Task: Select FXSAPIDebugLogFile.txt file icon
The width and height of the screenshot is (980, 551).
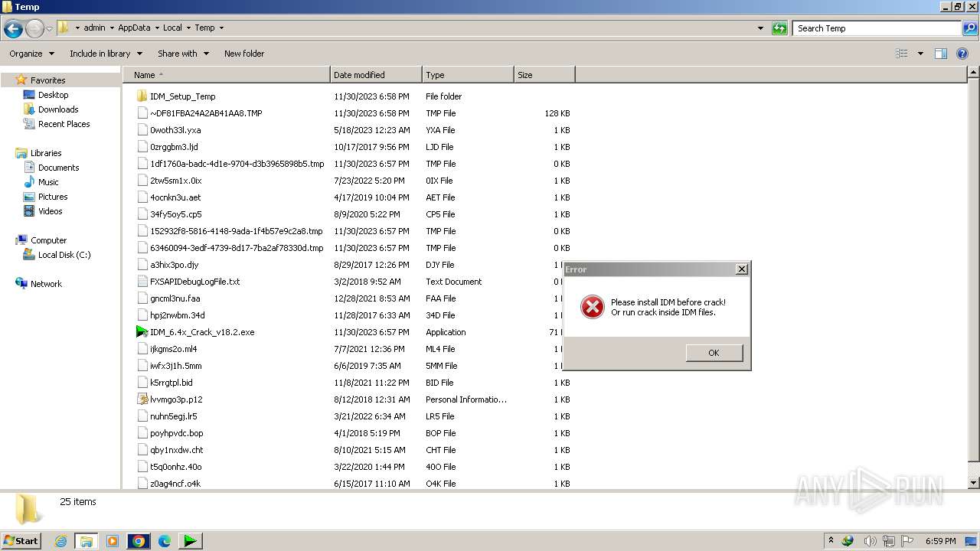Action: (142, 282)
